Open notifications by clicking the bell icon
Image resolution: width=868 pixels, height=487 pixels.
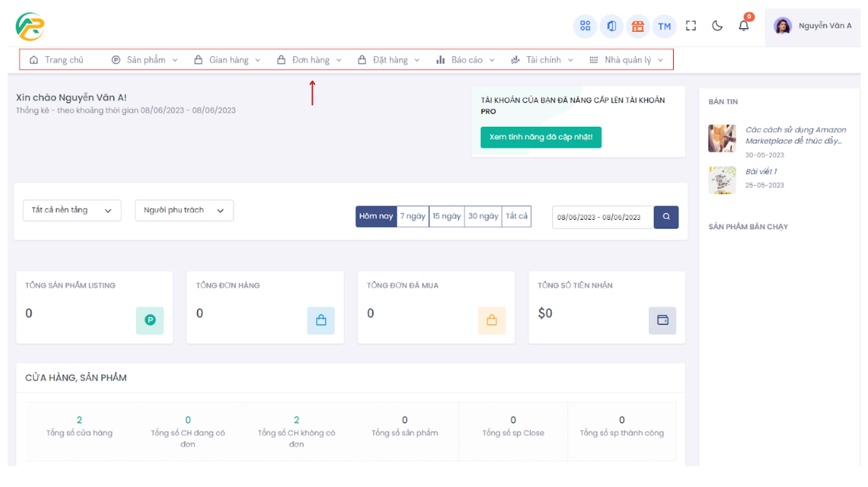(743, 25)
